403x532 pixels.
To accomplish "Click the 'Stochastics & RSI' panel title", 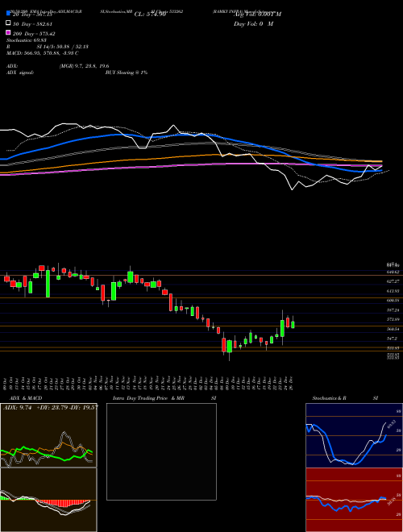I will [x=345, y=398].
